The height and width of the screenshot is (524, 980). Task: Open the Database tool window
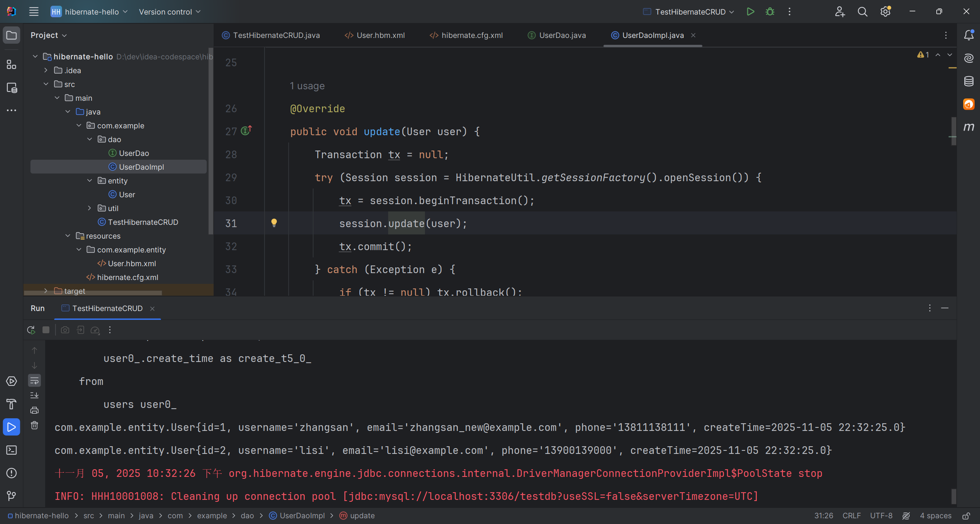click(969, 81)
